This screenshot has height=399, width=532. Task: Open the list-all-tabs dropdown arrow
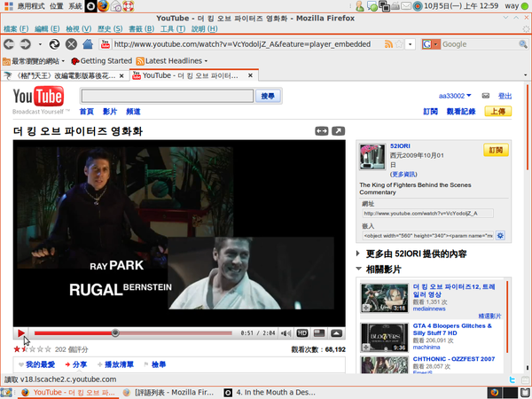pos(525,75)
